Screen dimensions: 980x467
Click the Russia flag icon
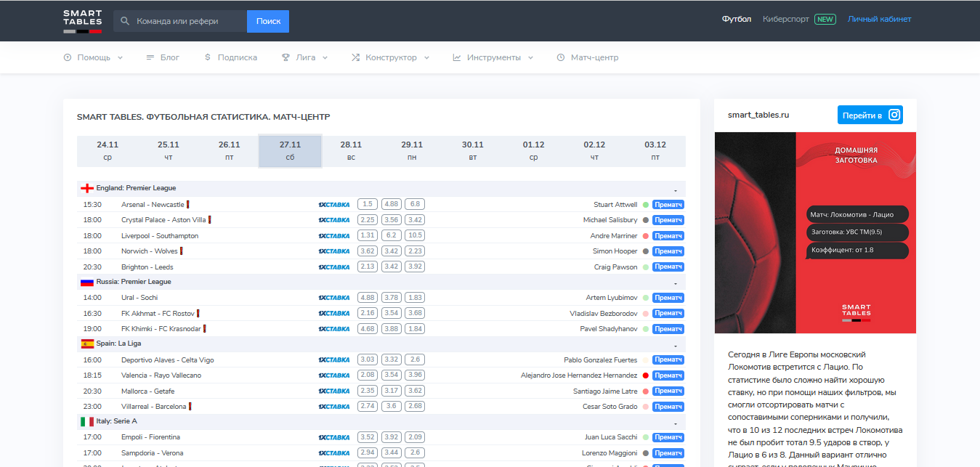87,282
